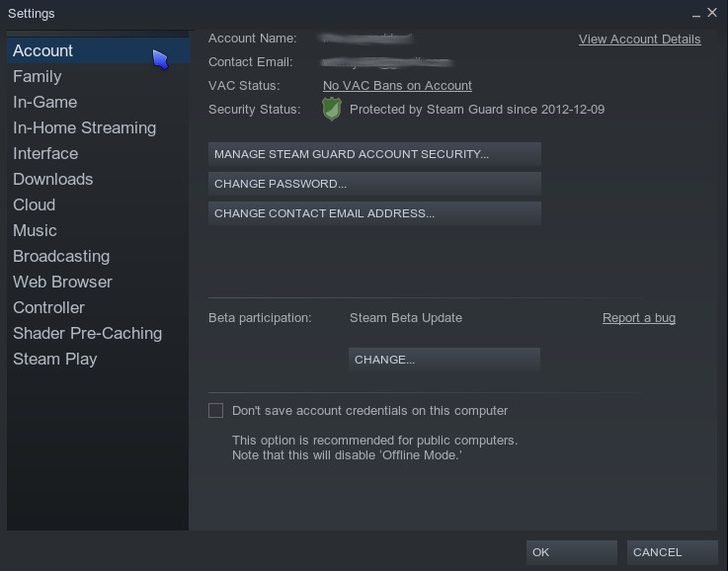The image size is (728, 571).
Task: Click the Steam Beta Update value text
Action: tap(406, 318)
